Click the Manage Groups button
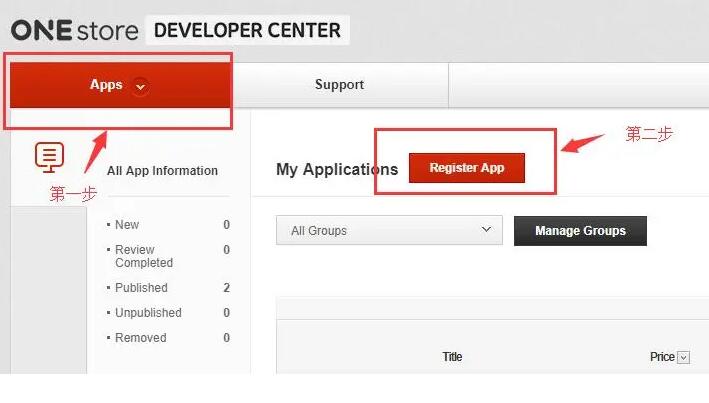Screen dimensions: 709x403 click(580, 231)
